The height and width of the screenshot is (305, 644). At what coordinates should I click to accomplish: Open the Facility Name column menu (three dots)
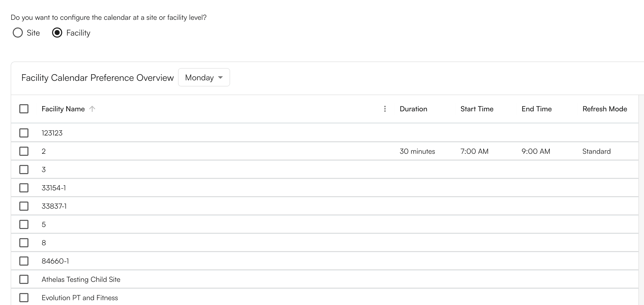coord(385,109)
